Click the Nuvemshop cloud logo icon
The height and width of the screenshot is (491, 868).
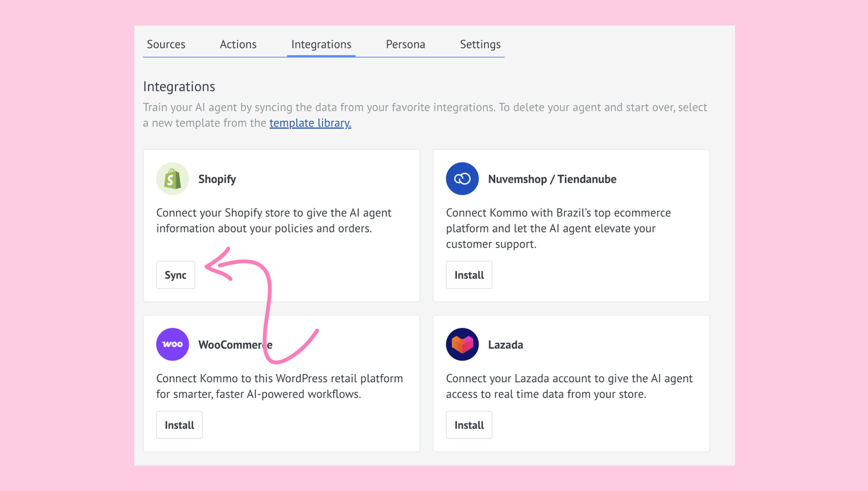(x=462, y=179)
